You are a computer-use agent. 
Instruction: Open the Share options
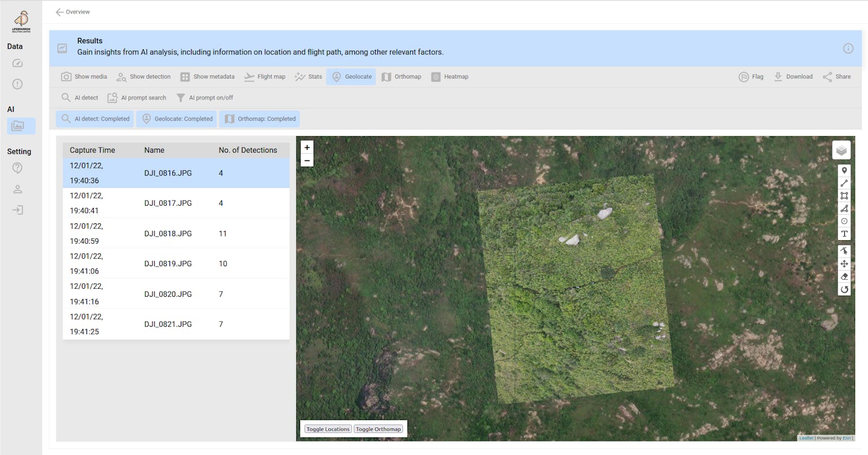(x=836, y=77)
